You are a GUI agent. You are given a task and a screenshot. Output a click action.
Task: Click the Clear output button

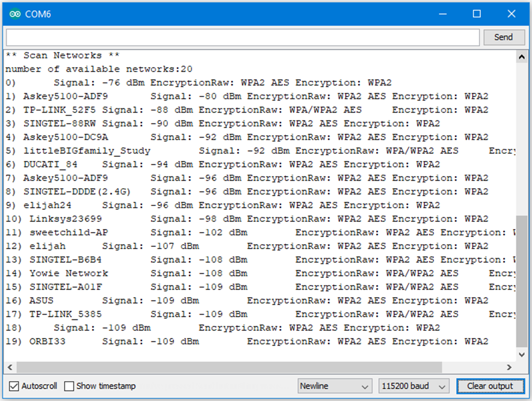click(x=490, y=386)
